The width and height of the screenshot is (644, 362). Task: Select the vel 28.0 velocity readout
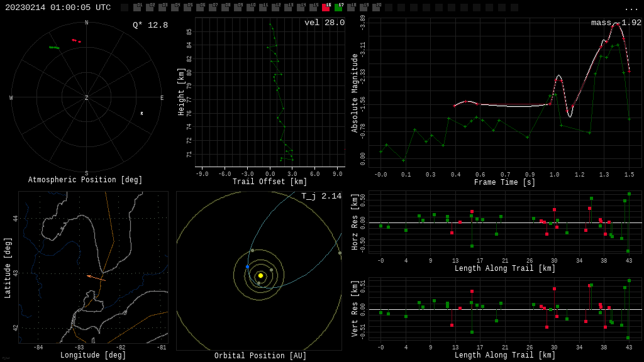[324, 23]
